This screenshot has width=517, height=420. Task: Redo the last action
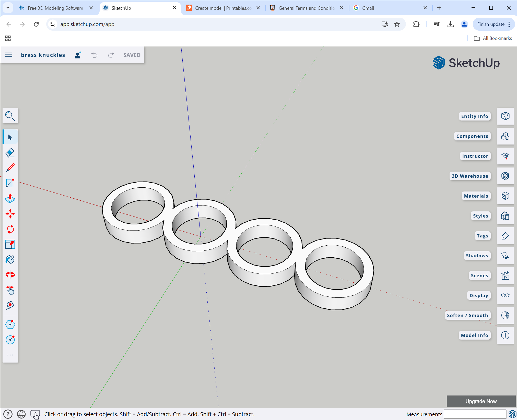(x=111, y=55)
